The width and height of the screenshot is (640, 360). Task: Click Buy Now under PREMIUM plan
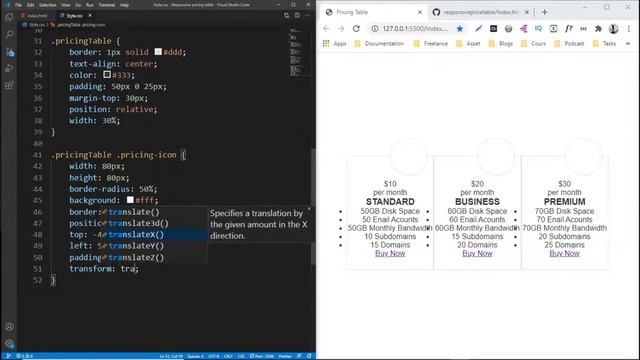(564, 253)
